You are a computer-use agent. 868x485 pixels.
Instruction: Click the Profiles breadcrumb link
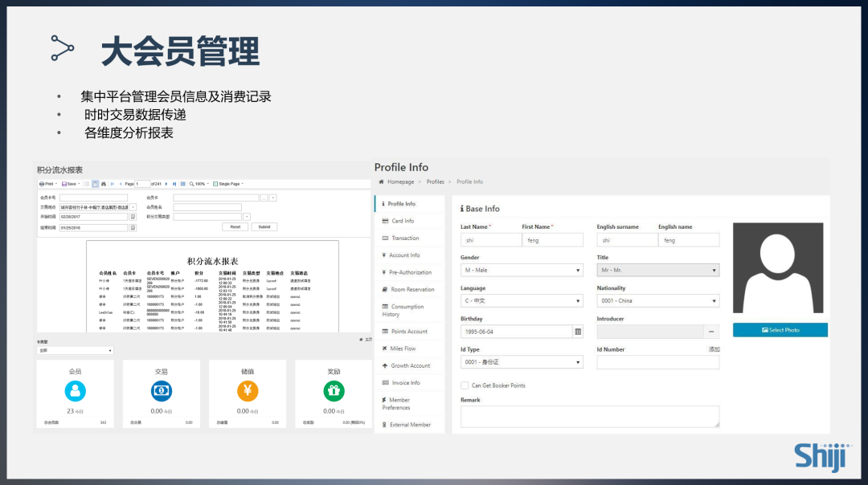(x=435, y=181)
